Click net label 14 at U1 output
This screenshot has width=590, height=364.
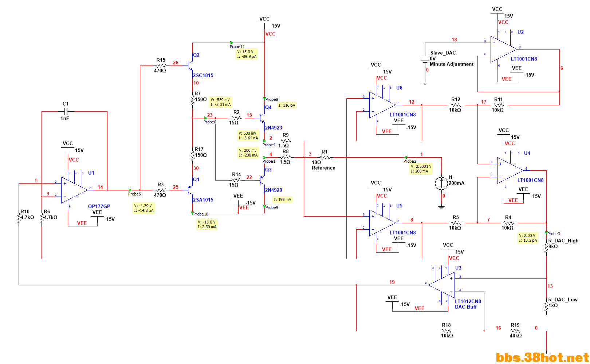point(100,187)
